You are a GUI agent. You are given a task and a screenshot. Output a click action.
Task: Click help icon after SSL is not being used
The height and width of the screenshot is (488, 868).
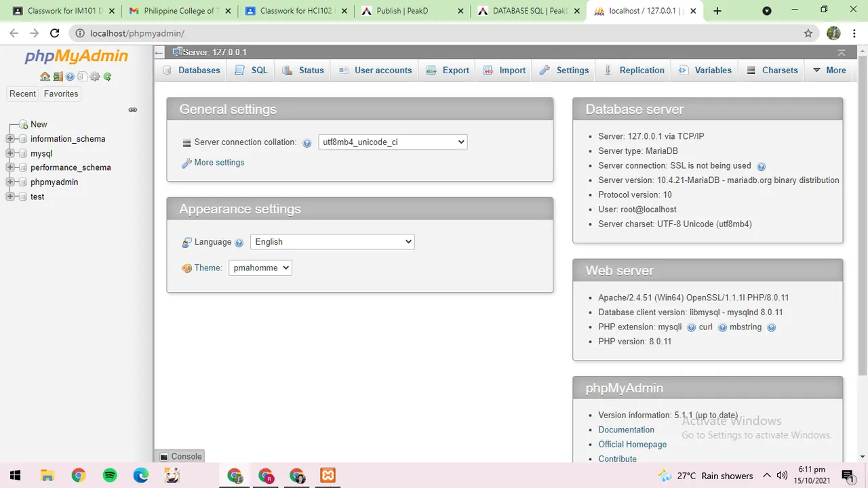tap(761, 166)
